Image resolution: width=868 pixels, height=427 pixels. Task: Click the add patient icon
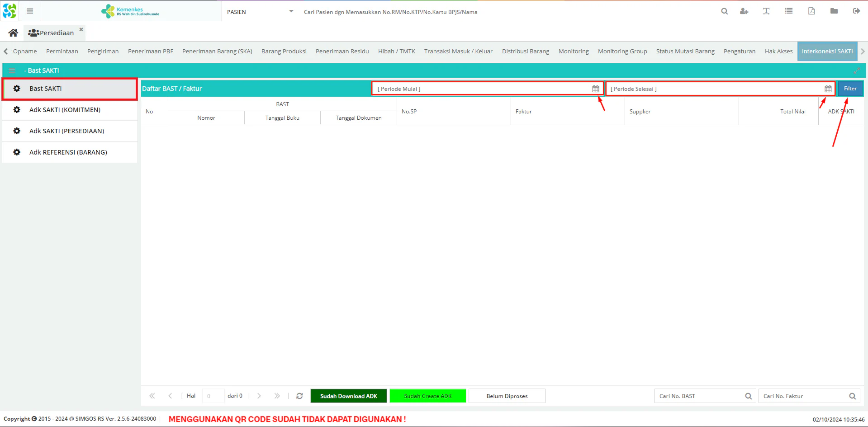tap(744, 11)
